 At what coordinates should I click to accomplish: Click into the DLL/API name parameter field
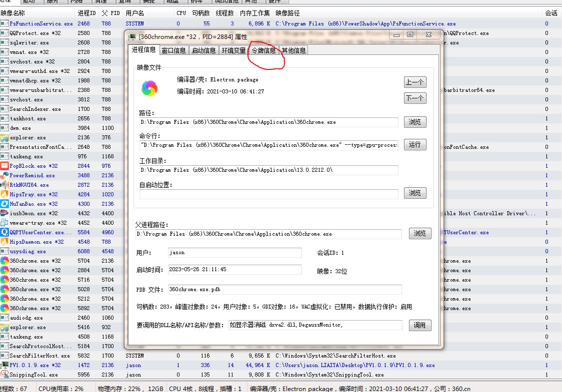(x=315, y=325)
